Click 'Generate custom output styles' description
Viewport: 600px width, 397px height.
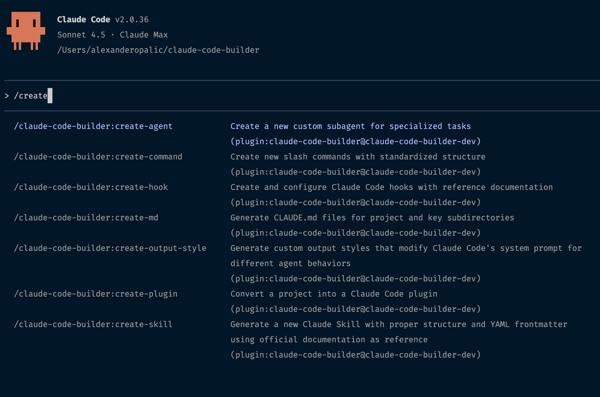coord(406,248)
